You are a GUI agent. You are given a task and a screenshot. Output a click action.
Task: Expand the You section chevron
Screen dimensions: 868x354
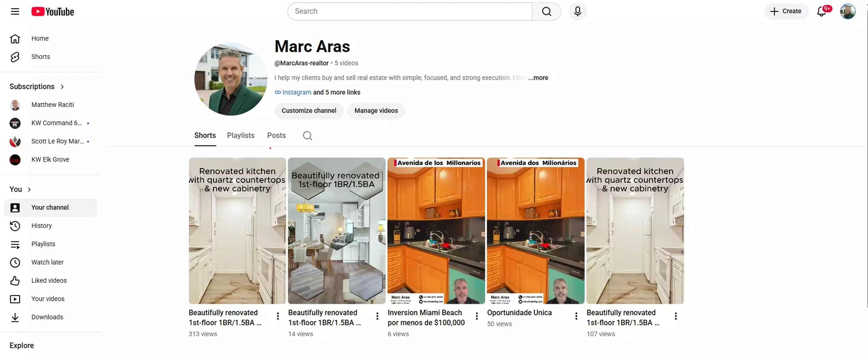click(30, 190)
